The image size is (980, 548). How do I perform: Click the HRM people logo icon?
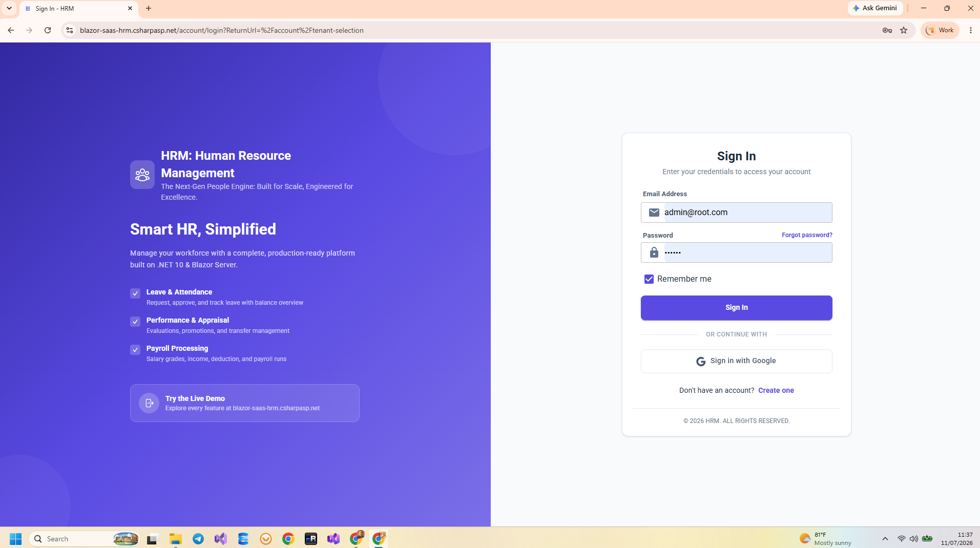pyautogui.click(x=142, y=175)
